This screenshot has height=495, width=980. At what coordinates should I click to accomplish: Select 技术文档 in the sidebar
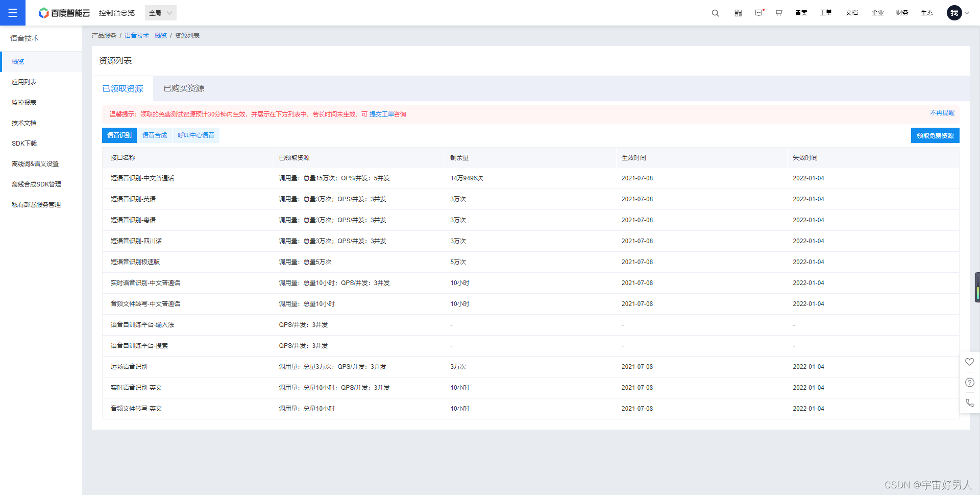(41, 123)
